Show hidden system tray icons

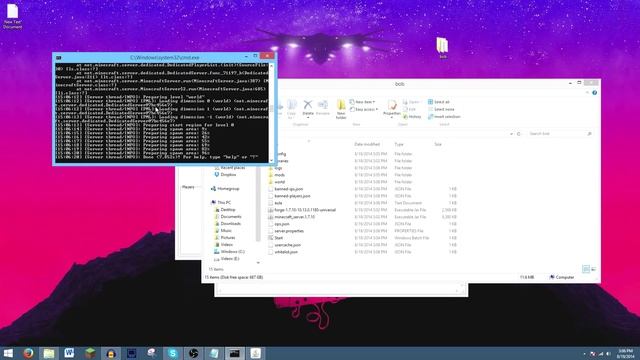tap(584, 354)
